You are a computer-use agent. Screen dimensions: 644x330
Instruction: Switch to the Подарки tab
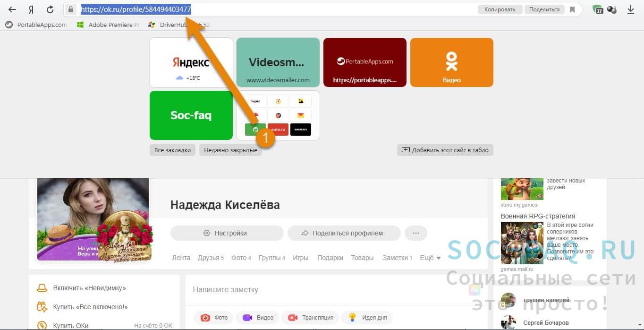330,258
